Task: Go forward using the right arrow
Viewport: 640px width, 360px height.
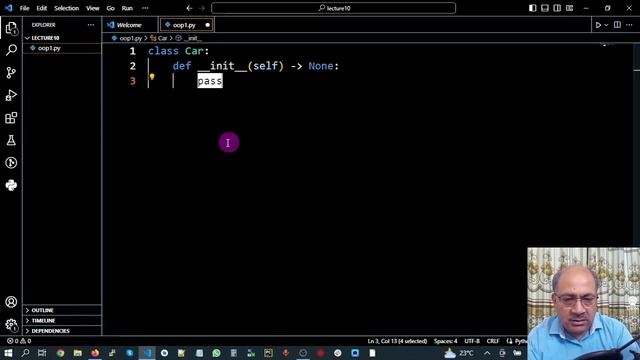Action: coord(202,8)
